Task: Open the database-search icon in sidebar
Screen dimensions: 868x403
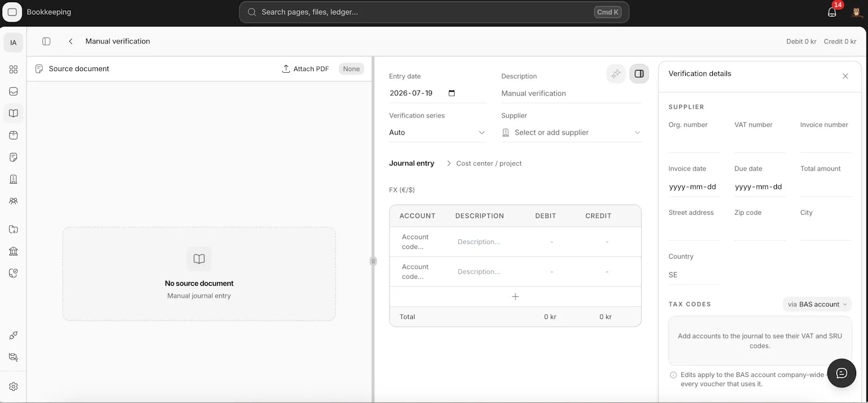Action: point(14,357)
